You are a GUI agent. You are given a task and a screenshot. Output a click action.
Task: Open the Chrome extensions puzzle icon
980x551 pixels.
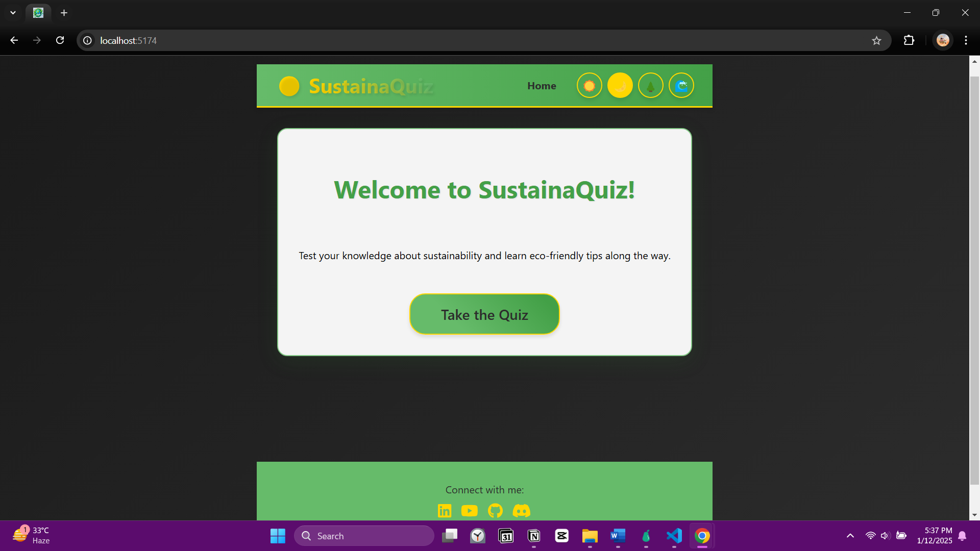[909, 40]
